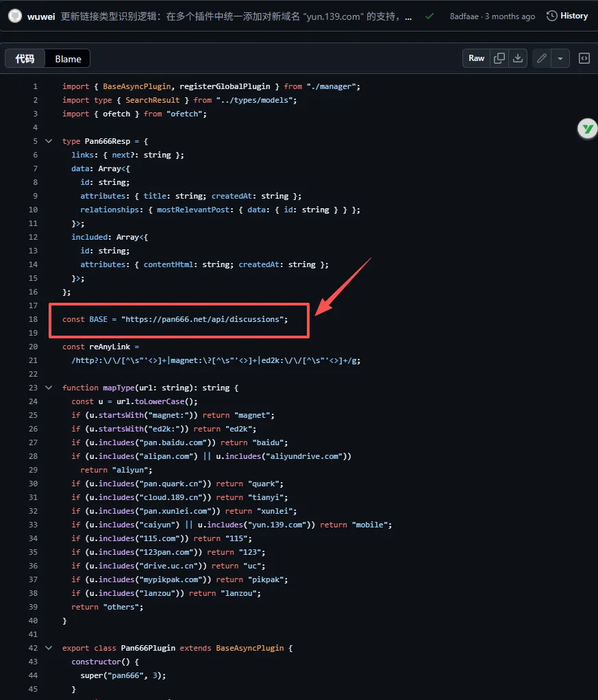Viewport: 598px width, 700px height.
Task: Click contentHtml property on line 14
Action: tap(168, 264)
